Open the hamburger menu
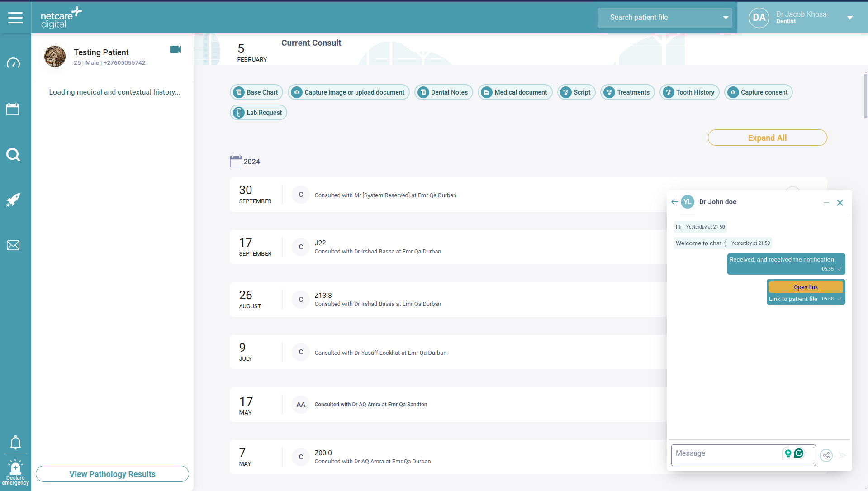Viewport: 868px width, 491px height. tap(15, 18)
